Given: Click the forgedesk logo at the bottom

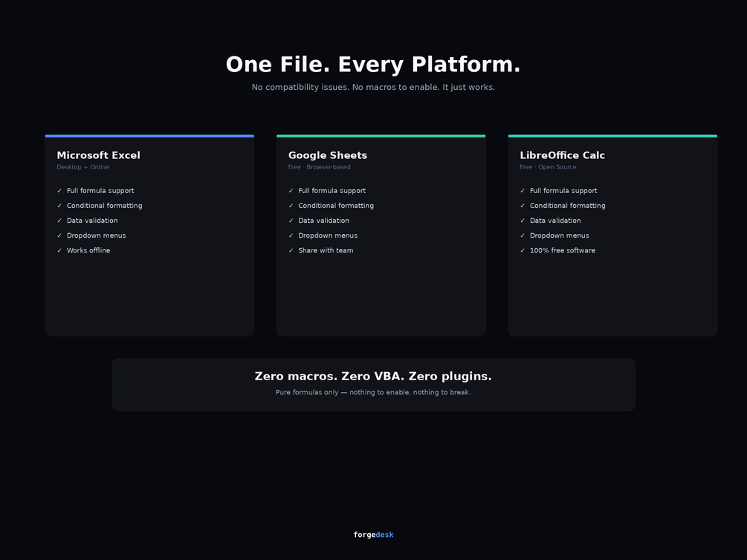Looking at the screenshot, I should [373, 535].
